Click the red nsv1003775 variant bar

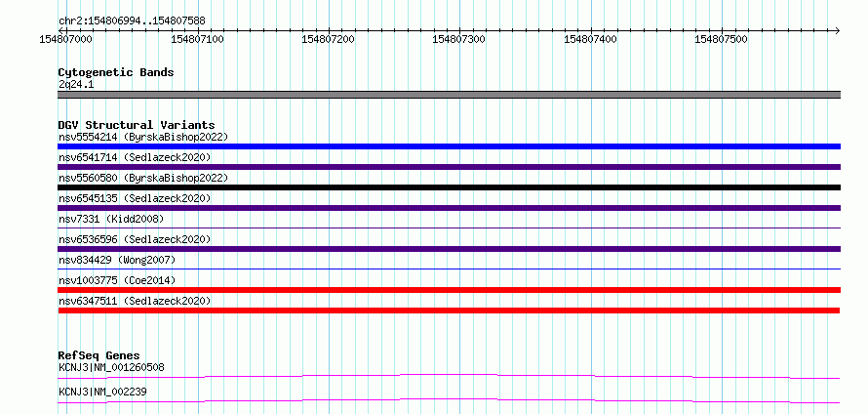click(449, 290)
